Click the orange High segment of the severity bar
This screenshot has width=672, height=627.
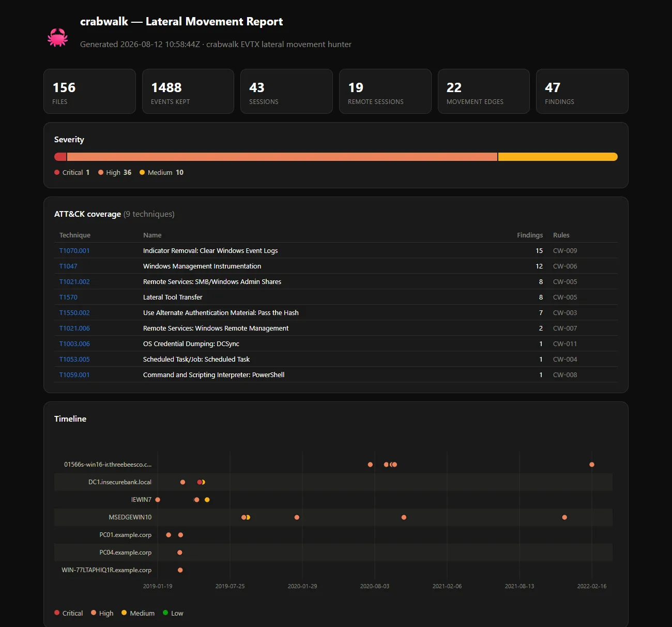(282, 157)
